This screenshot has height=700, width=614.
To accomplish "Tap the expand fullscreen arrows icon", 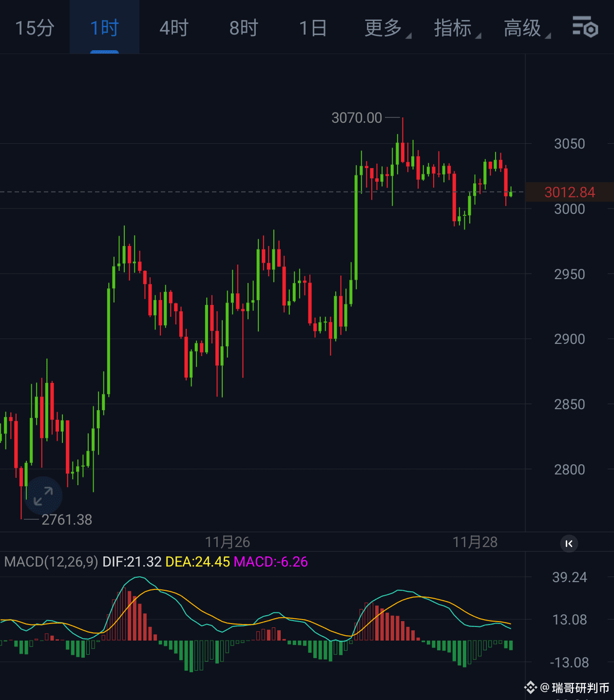I will coord(43,496).
